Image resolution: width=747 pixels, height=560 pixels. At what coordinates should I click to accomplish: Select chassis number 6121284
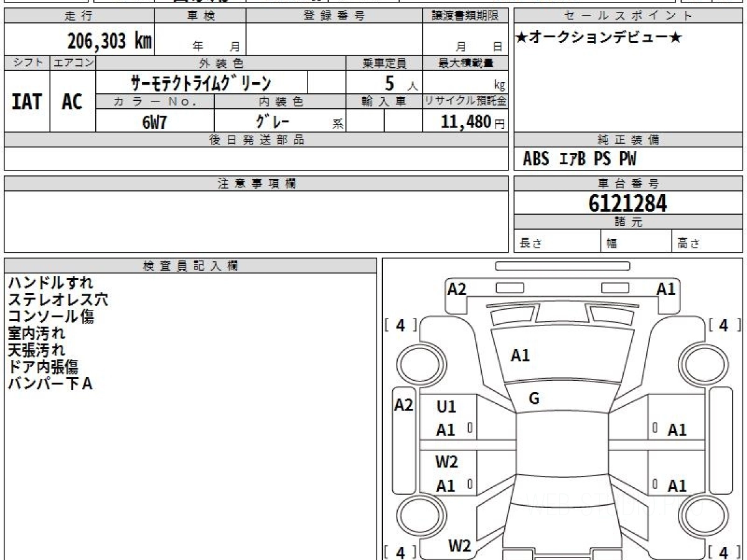(627, 203)
